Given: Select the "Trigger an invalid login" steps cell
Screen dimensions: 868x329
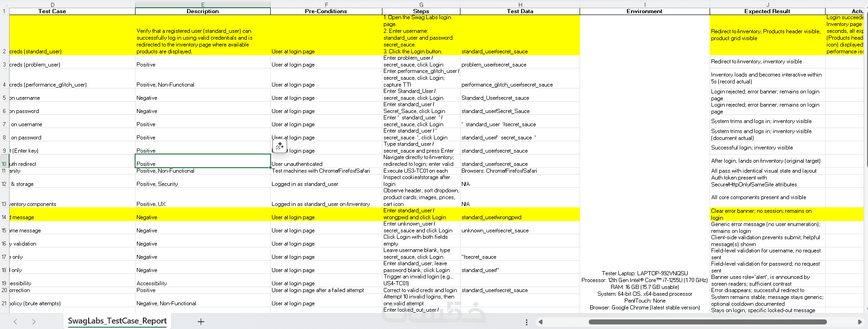Looking at the screenshot, I should point(421,280).
